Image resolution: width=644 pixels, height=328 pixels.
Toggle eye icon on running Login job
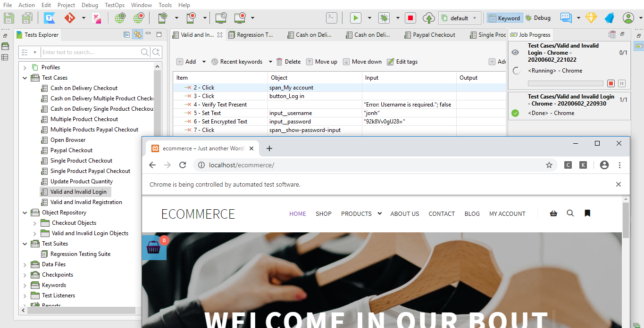[515, 52]
